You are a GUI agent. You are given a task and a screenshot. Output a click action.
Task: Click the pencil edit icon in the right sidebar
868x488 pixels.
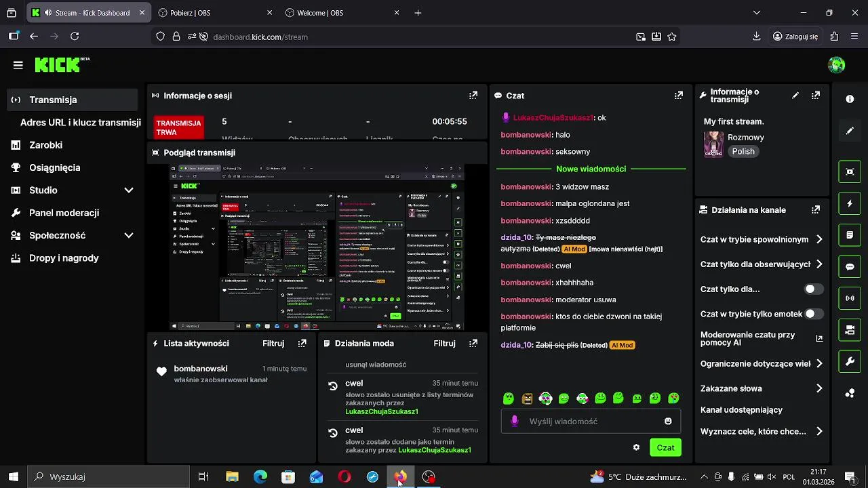pos(850,131)
